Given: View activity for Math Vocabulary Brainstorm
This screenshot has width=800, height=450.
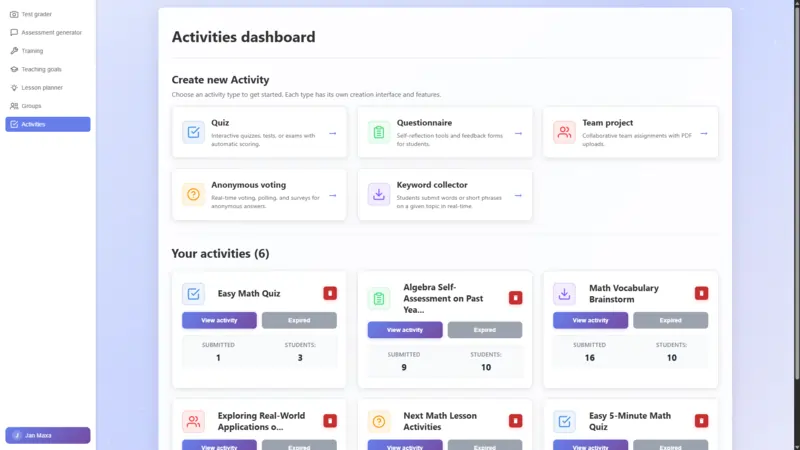Looking at the screenshot, I should pos(590,320).
